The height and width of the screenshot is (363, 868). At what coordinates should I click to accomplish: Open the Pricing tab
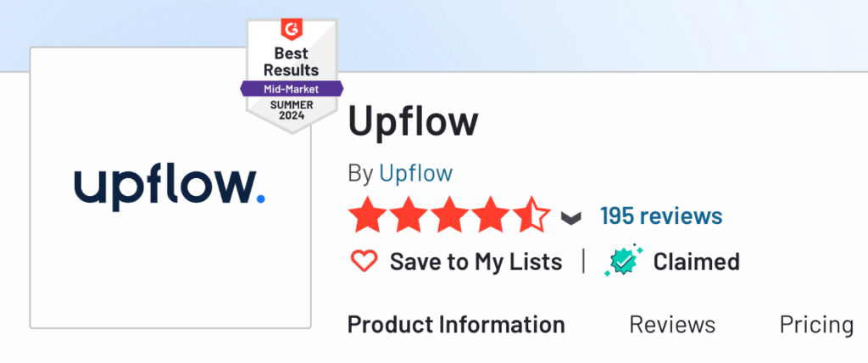pos(816,326)
